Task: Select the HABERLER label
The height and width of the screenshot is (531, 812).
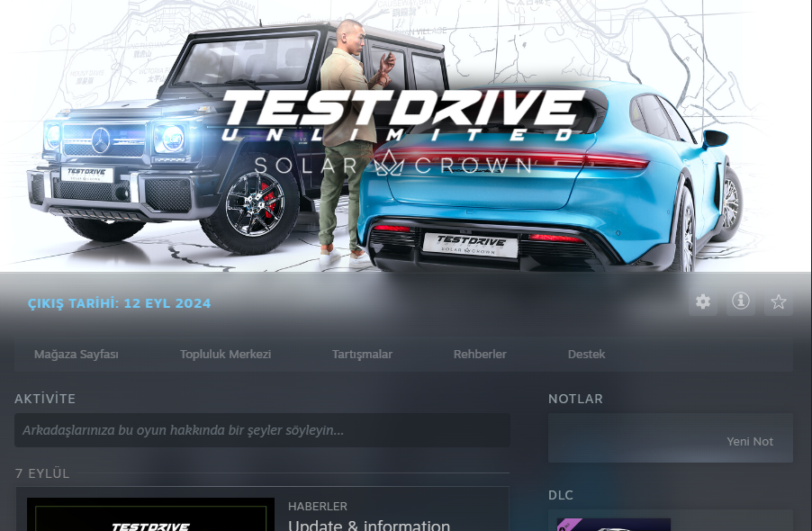Action: tap(318, 506)
